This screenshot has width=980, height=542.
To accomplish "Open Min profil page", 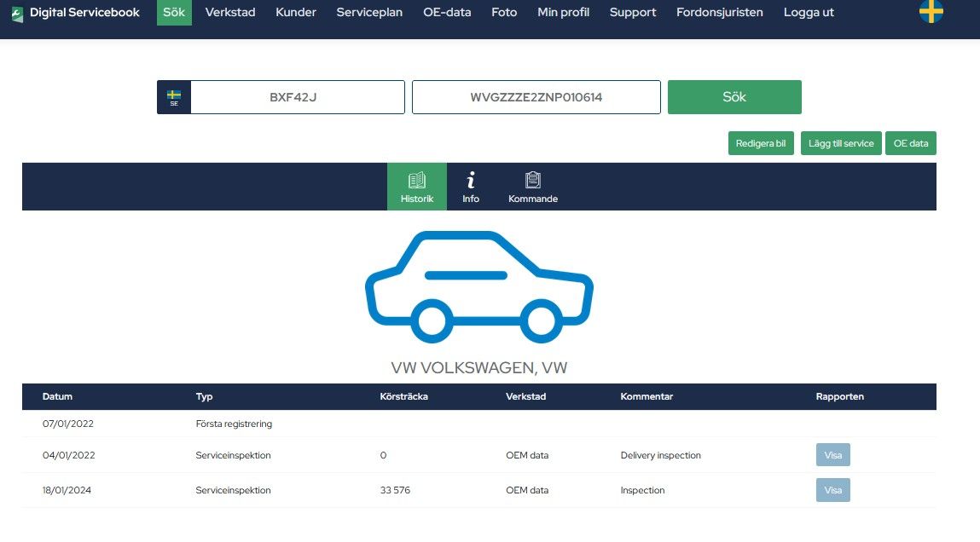I will [563, 13].
